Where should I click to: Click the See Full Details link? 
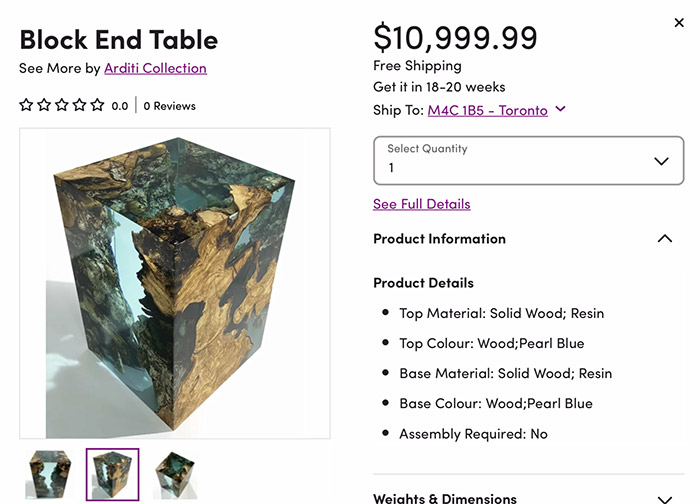coord(421,204)
